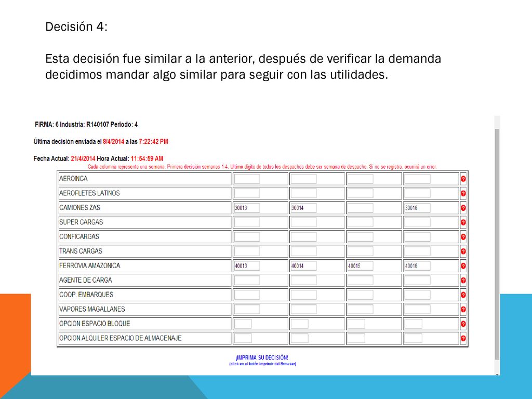The height and width of the screenshot is (399, 532).
Task: Show help for AGENTE DE CARGA row
Action: 463,281
